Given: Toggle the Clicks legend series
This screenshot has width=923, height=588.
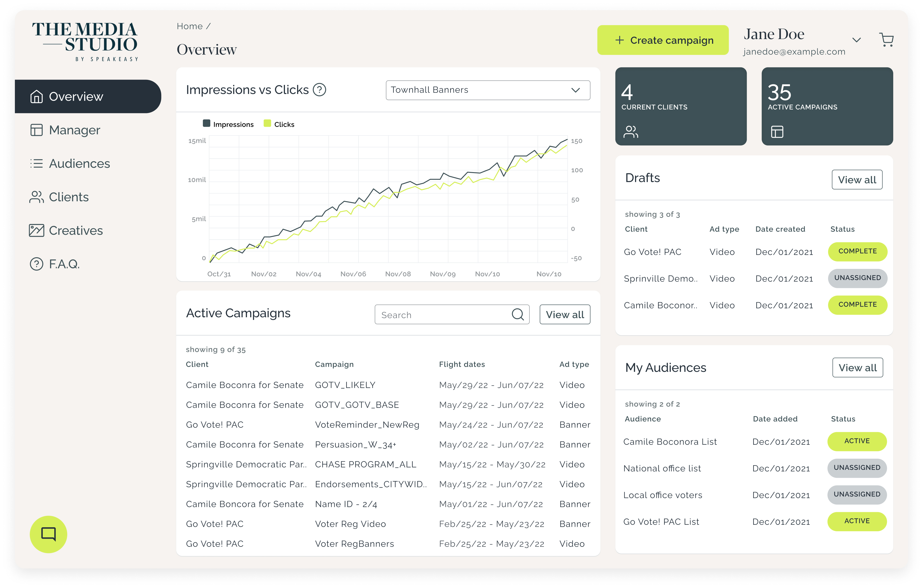Looking at the screenshot, I should click(284, 124).
